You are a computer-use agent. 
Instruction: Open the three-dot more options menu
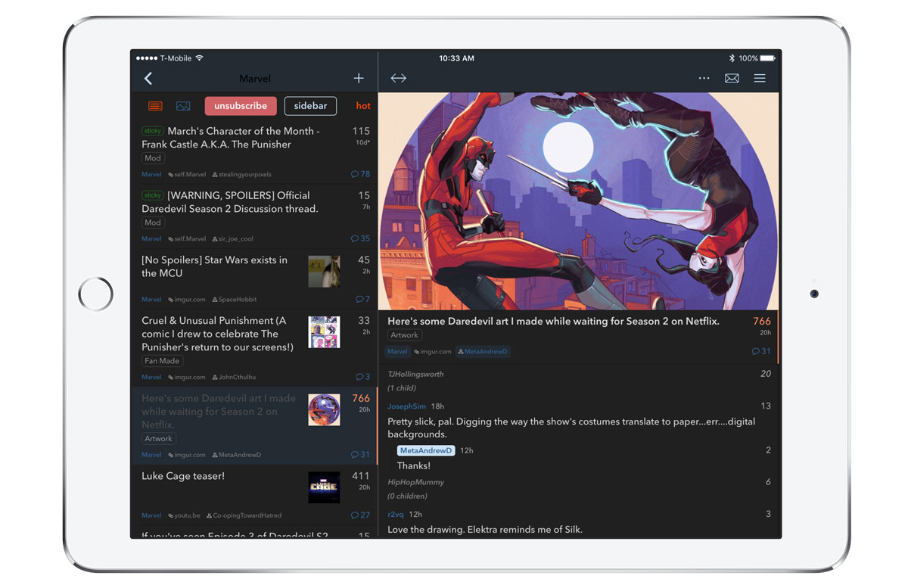(704, 79)
